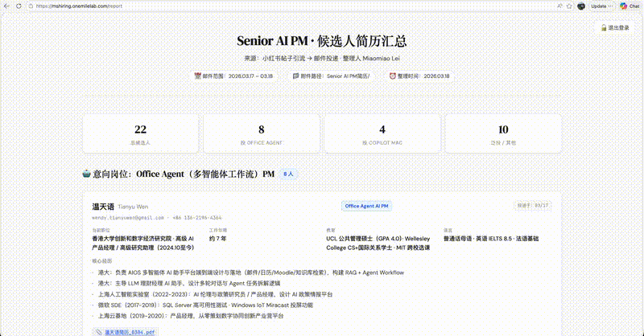Click the paperclip icon on the résumé attachment
The image size is (644, 336).
coord(97,331)
